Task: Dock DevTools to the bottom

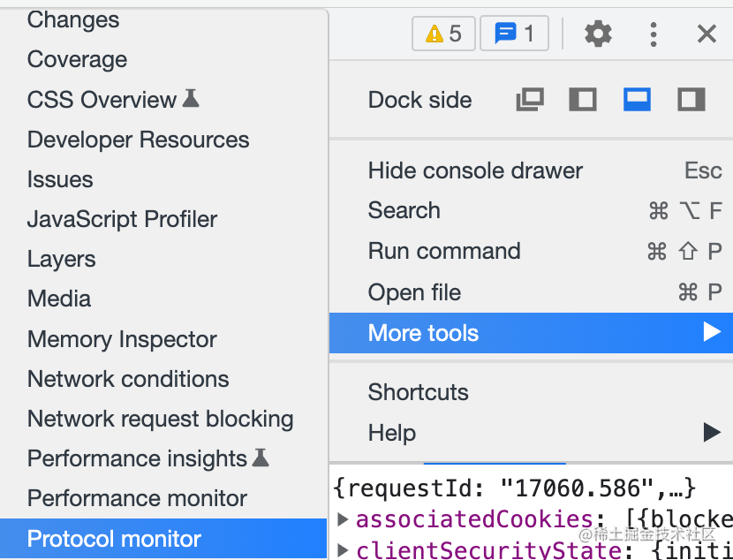Action: click(637, 100)
